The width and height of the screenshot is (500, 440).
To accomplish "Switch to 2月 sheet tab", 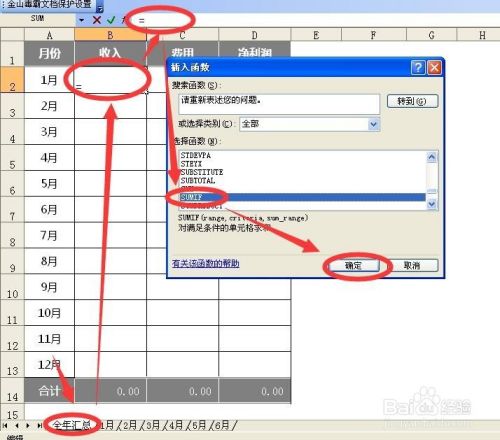I will click(x=130, y=425).
